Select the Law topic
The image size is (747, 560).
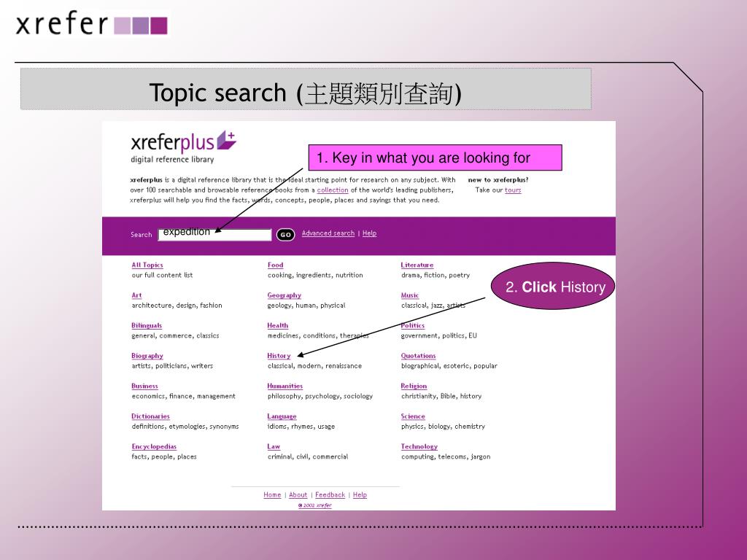click(x=274, y=447)
